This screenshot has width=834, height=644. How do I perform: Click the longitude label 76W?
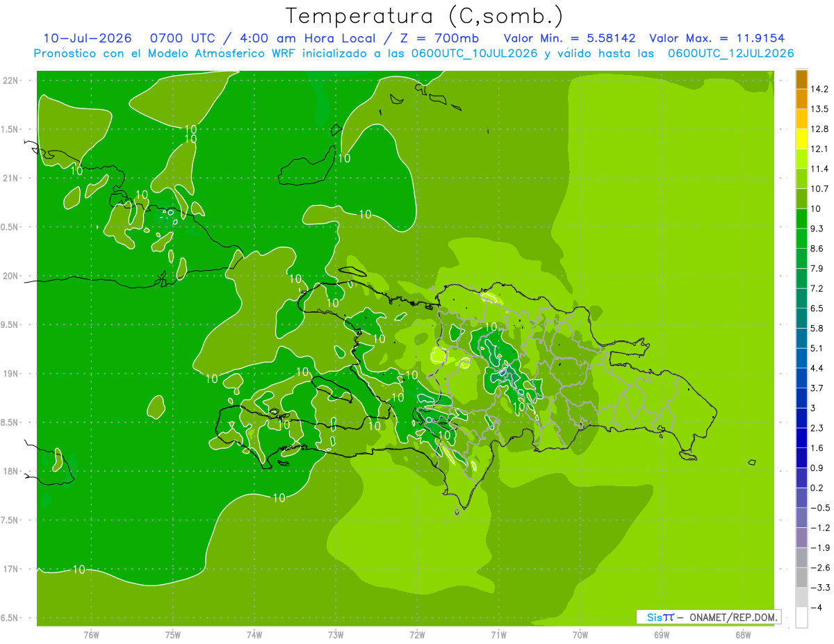coord(91,635)
